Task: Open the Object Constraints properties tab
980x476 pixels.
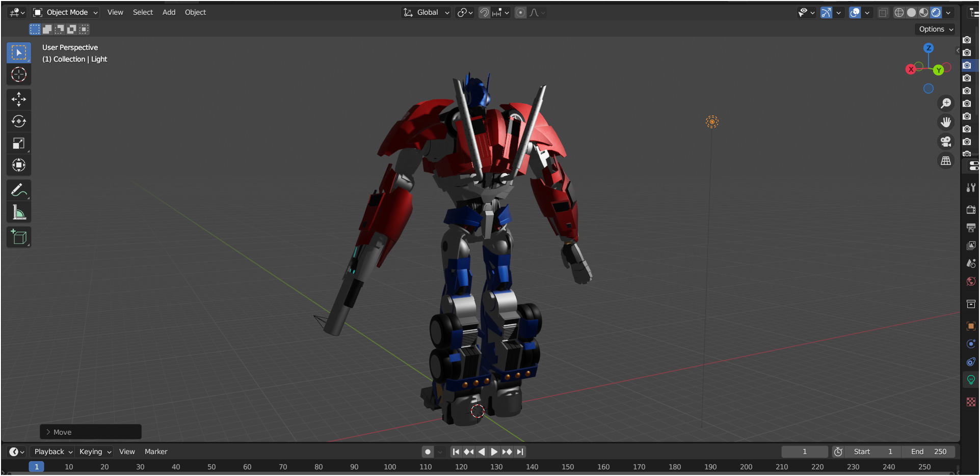Action: (971, 361)
